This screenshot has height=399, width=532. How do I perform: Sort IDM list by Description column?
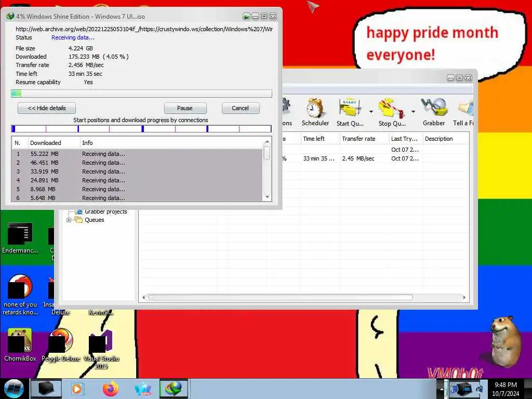[446, 138]
